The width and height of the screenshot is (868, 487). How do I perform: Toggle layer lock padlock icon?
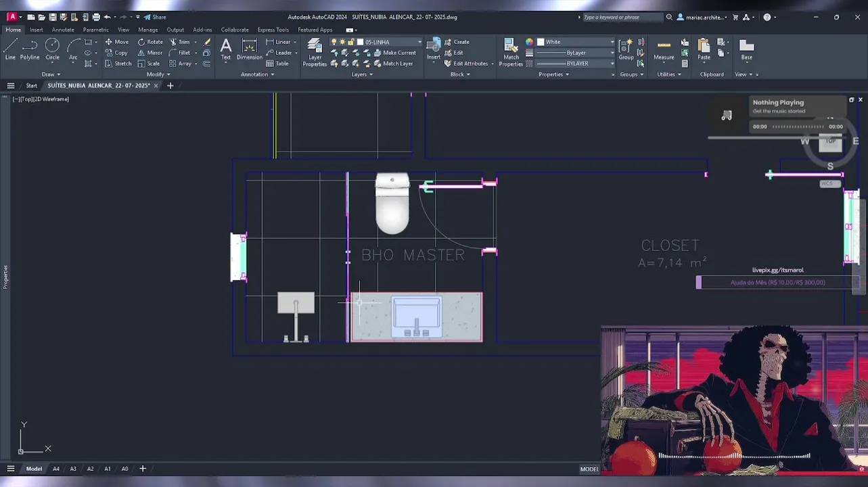click(350, 42)
